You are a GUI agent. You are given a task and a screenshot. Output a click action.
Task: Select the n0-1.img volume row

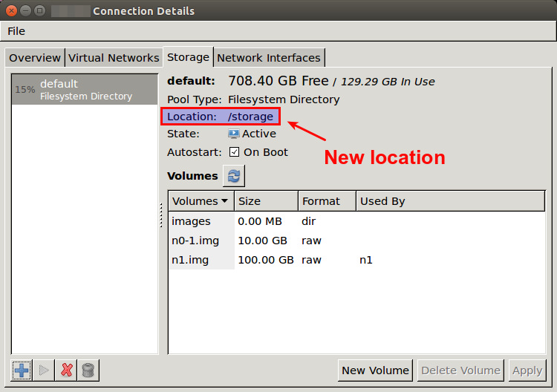point(195,241)
